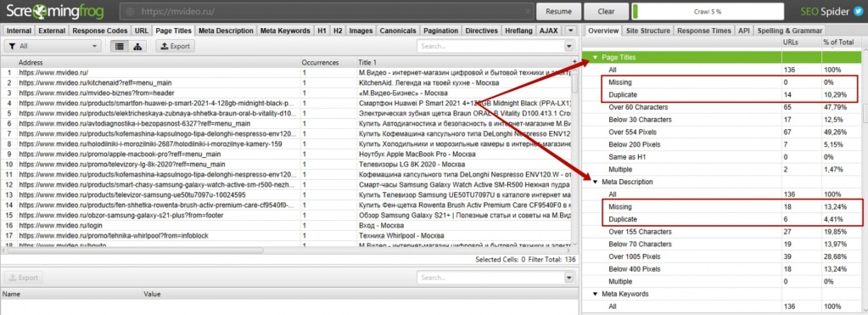The image size is (868, 315).
Task: Click the Value column header in lower panel
Action: 360,295
